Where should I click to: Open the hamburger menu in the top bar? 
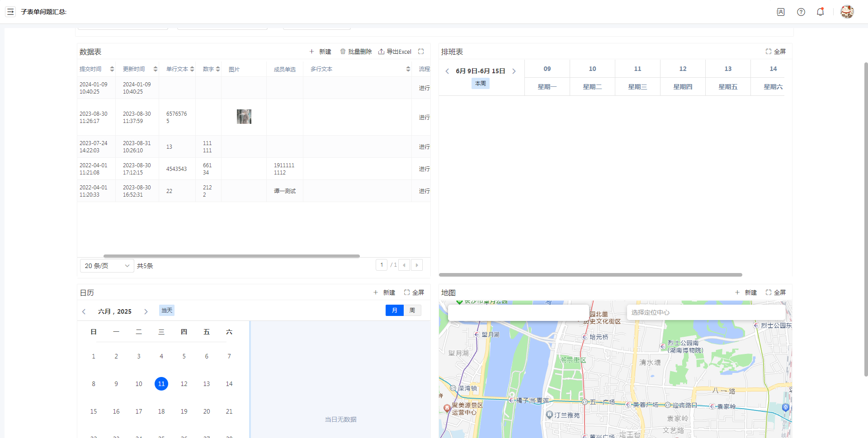coord(10,12)
